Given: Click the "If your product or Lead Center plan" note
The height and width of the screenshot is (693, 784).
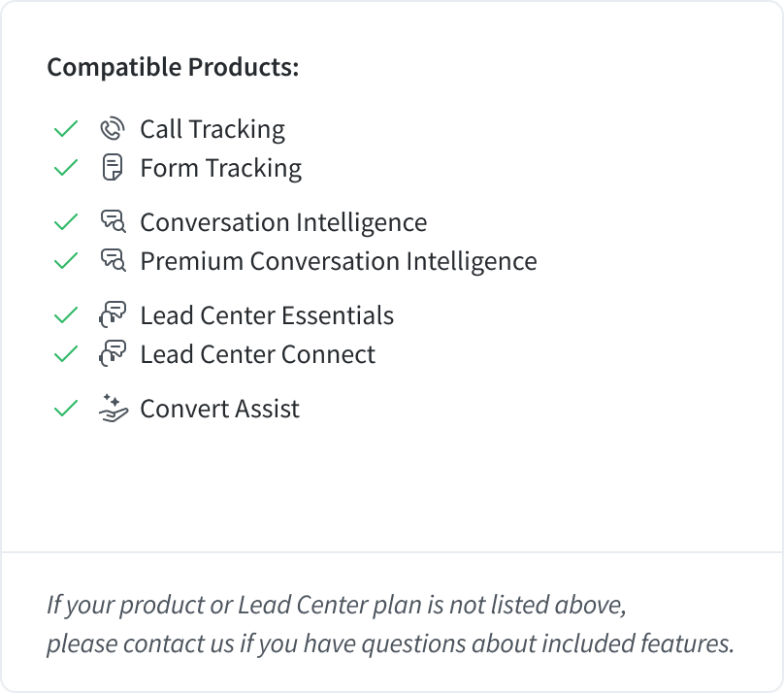Looking at the screenshot, I should 235,605.
